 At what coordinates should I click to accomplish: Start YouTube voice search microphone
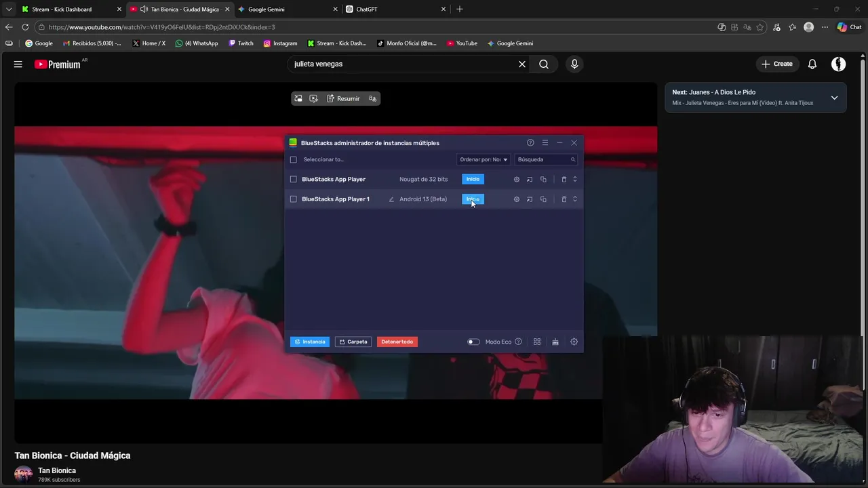574,64
